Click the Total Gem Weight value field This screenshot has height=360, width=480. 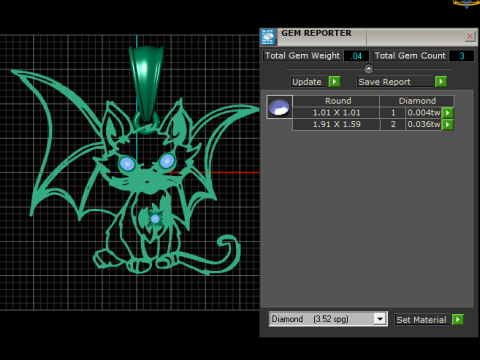click(x=356, y=56)
